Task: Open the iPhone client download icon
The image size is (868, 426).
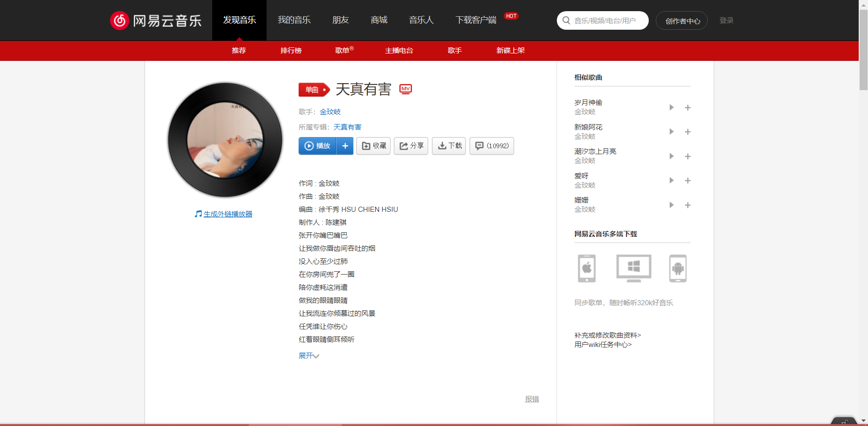Action: tap(587, 268)
